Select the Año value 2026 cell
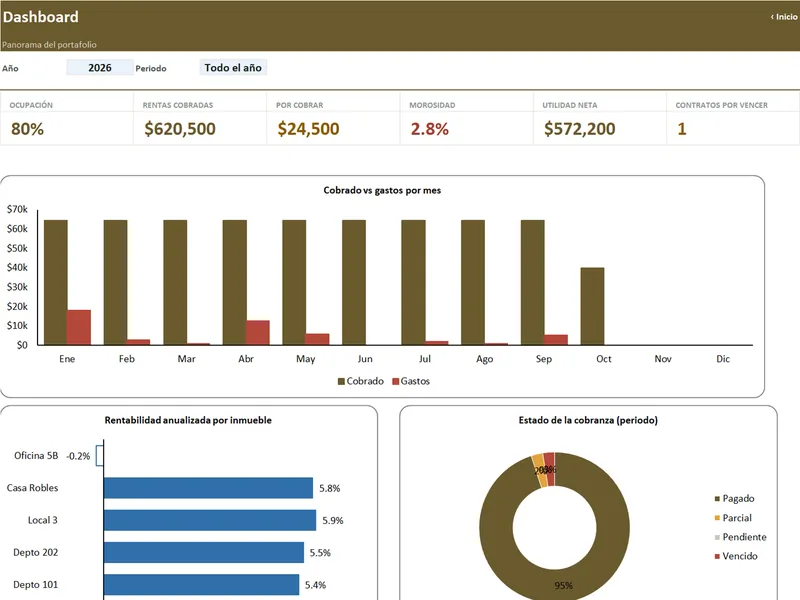 (100, 67)
